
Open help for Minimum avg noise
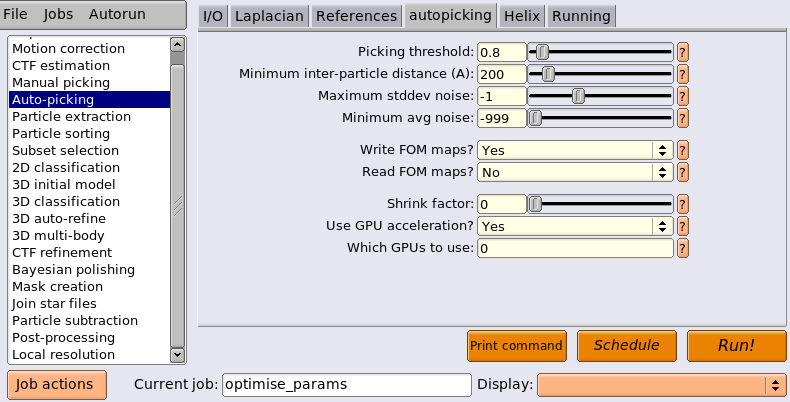683,118
